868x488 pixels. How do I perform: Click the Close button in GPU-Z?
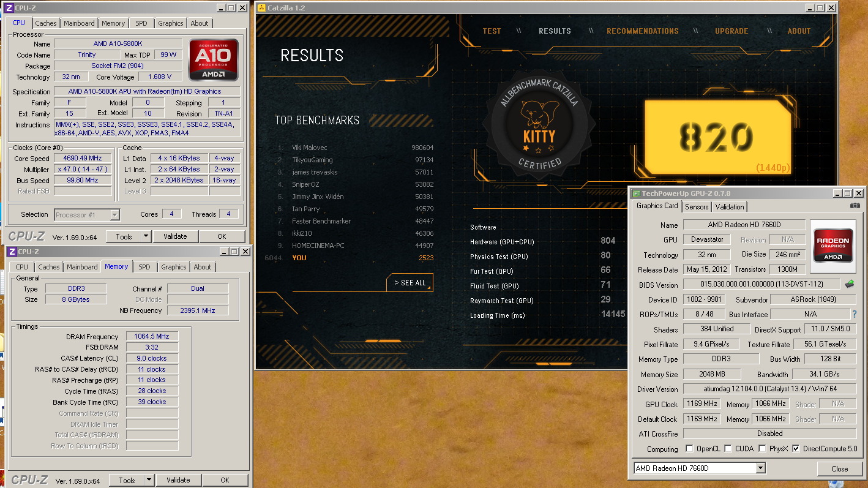pyautogui.click(x=840, y=469)
